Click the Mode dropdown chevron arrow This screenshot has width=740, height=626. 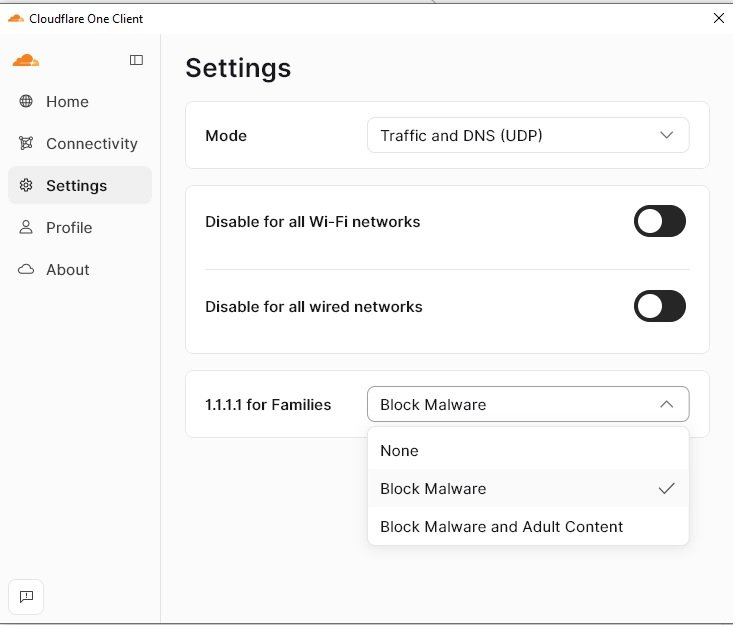coord(666,135)
